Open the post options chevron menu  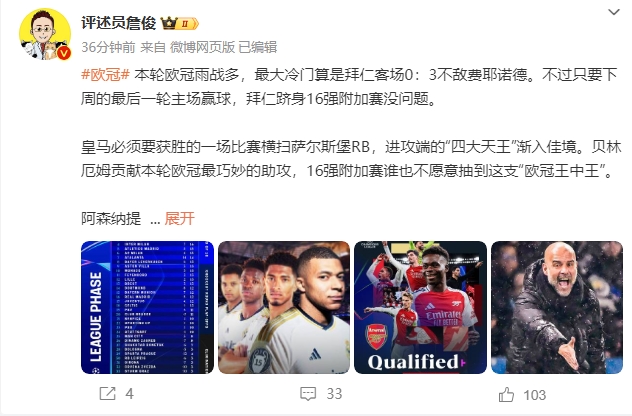coord(613,12)
